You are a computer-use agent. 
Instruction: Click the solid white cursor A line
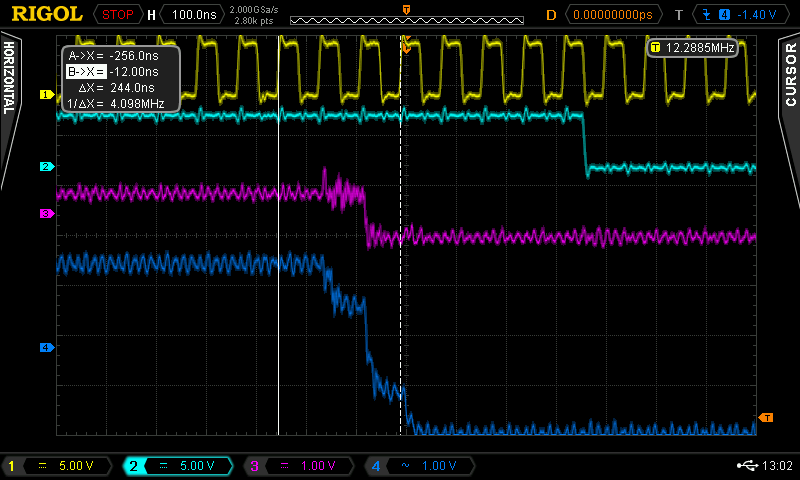tap(279, 235)
